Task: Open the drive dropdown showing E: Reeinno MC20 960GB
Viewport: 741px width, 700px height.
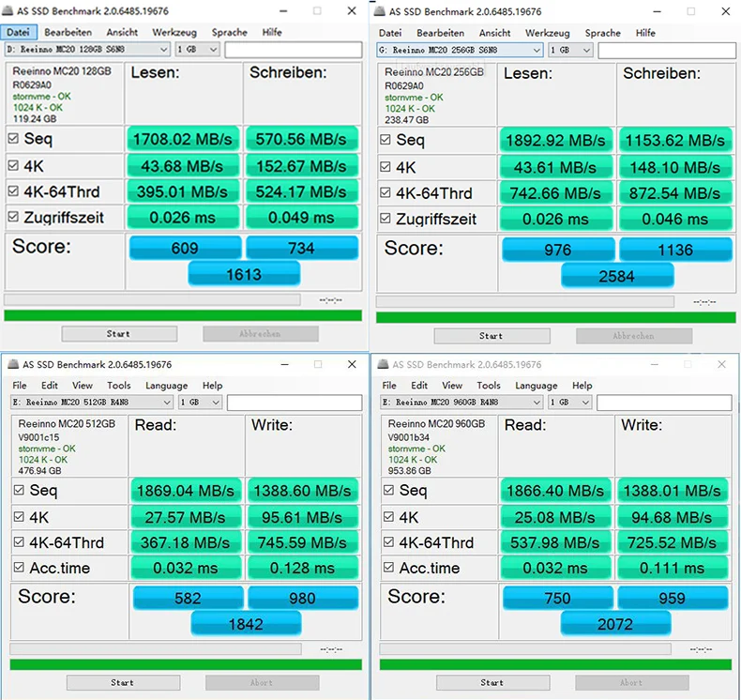Action: coord(461,403)
